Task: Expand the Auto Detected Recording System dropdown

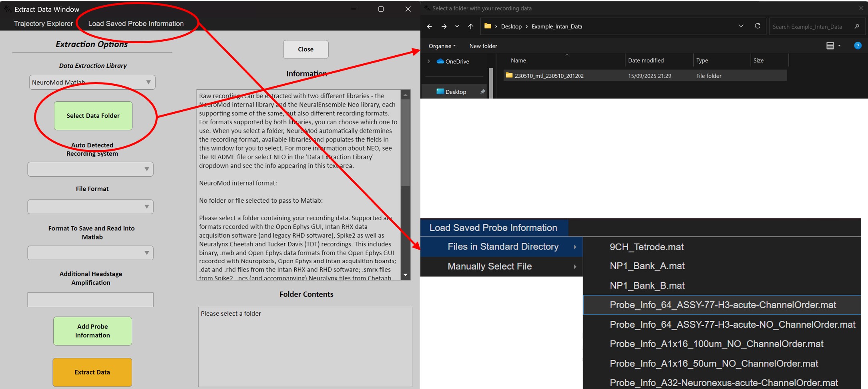Action: click(90, 169)
